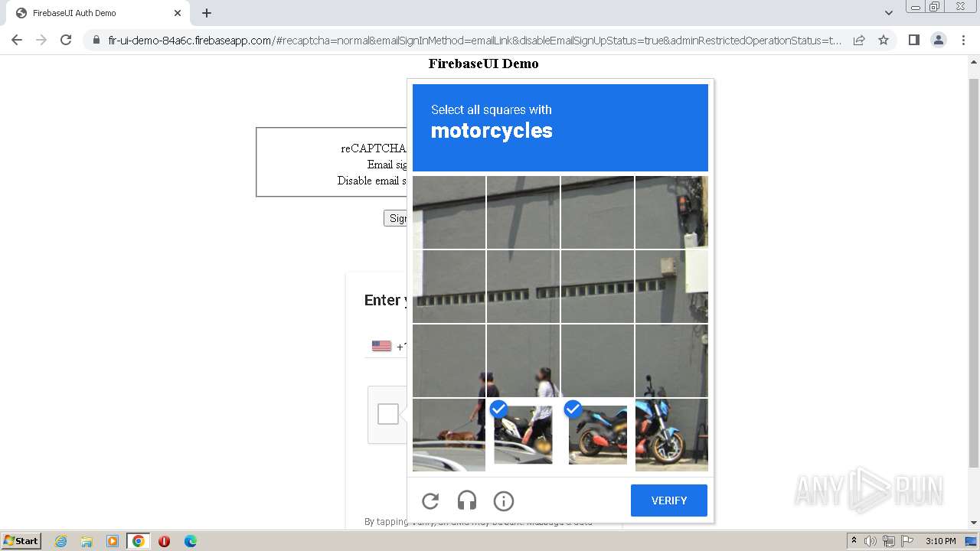The height and width of the screenshot is (551, 980).
Task: Open File Explorer from the taskbar
Action: [x=87, y=541]
